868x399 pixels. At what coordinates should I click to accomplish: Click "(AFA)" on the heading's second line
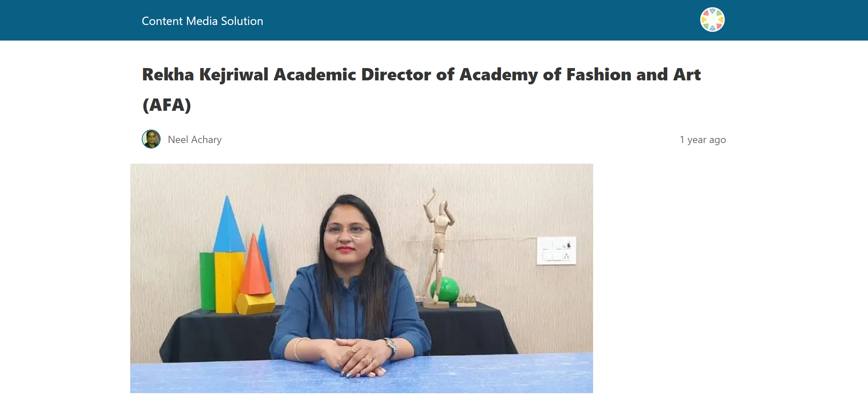[167, 105]
